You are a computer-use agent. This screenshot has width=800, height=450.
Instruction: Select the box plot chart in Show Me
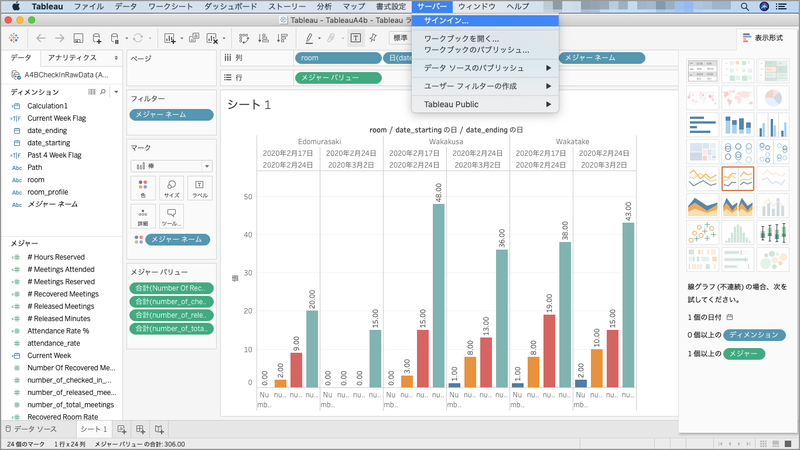point(773,233)
